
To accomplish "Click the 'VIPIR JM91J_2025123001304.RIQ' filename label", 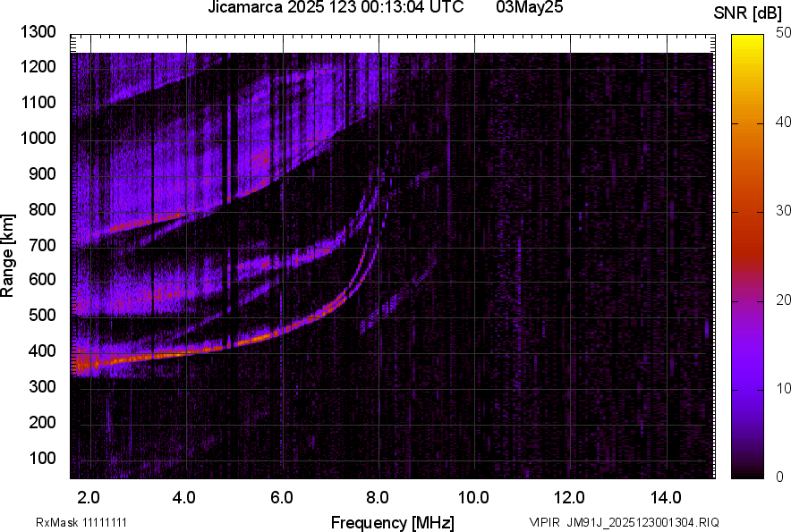I will click(624, 522).
